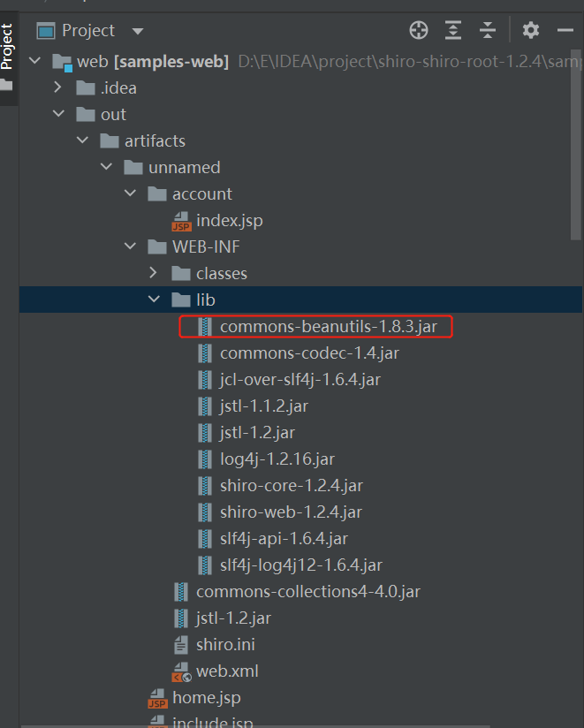The width and height of the screenshot is (584, 728).
Task: Collapse the artifacts folder
Action: 82,140
